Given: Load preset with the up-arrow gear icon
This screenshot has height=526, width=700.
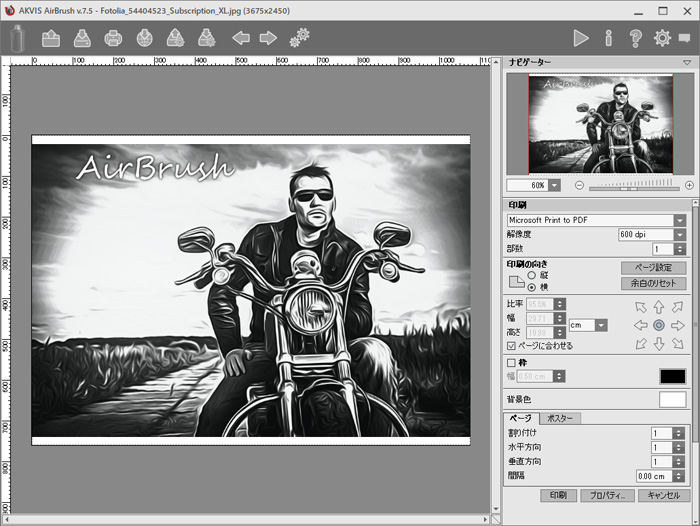Looking at the screenshot, I should (x=175, y=38).
